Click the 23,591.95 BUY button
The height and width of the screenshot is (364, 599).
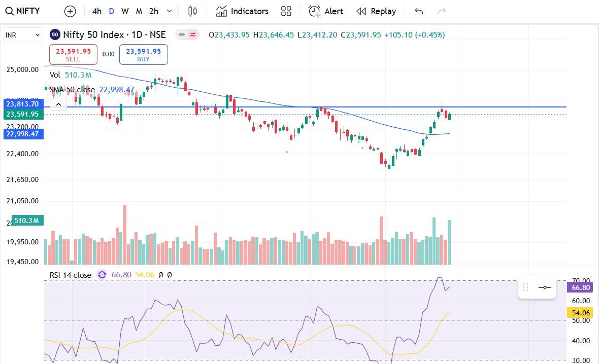coord(144,55)
